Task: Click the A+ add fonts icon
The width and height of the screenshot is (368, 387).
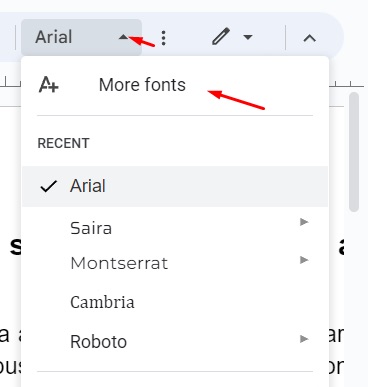Action: point(49,85)
